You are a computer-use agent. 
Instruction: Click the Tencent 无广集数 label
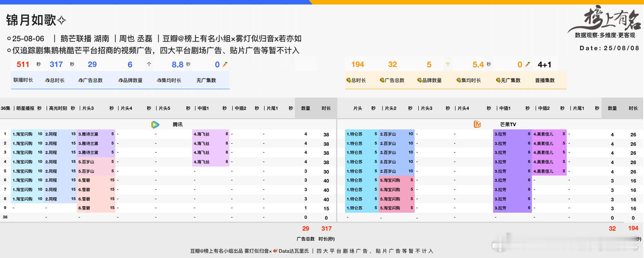click(x=206, y=80)
